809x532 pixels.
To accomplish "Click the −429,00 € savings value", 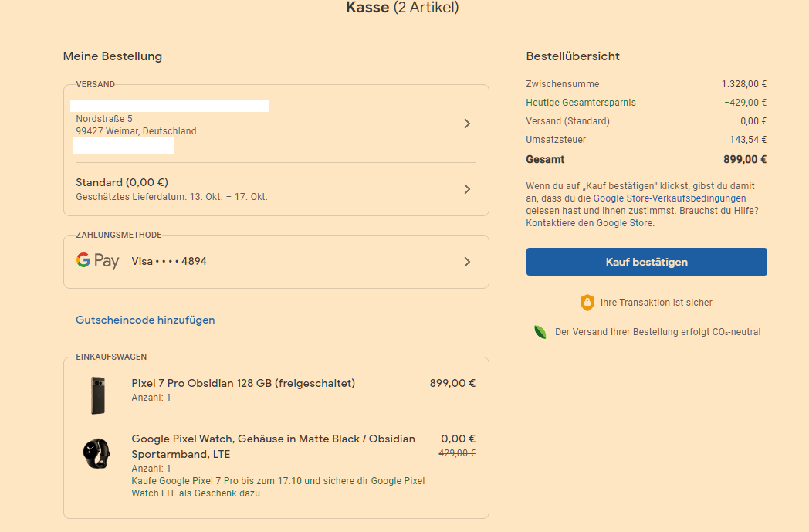I will pos(745,103).
